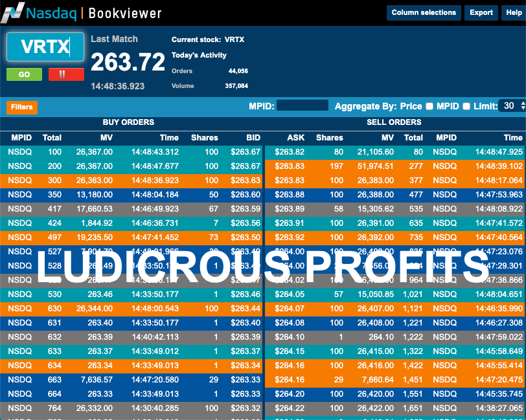
Task: Open Column selections
Action: click(424, 13)
